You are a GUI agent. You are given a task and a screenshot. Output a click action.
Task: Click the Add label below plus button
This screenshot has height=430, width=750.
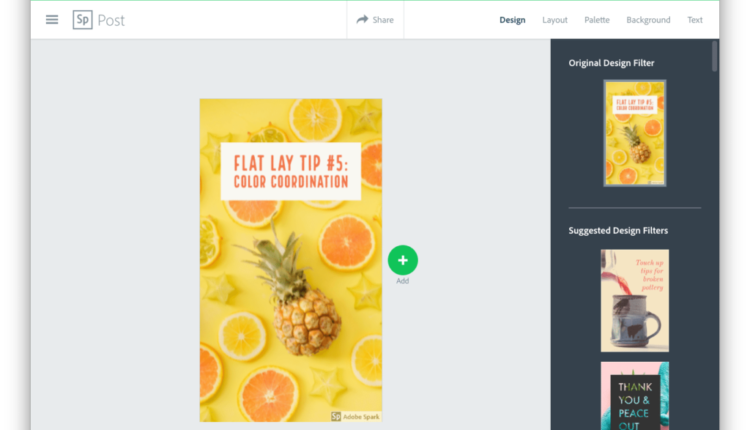(x=403, y=281)
